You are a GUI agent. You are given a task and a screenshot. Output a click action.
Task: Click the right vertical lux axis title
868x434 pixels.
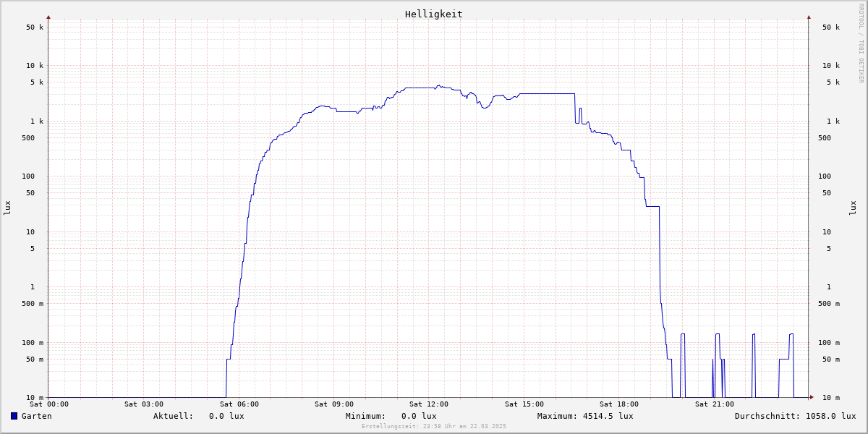pos(854,208)
